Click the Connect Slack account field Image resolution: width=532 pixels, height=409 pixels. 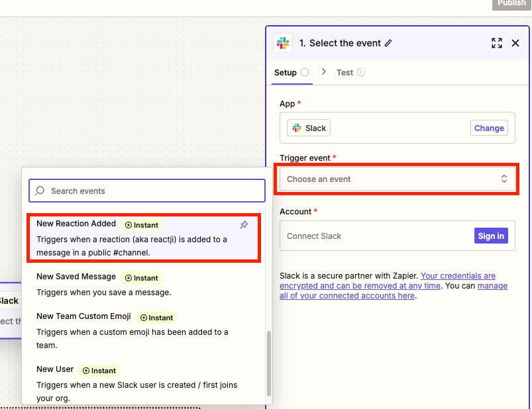(397, 236)
